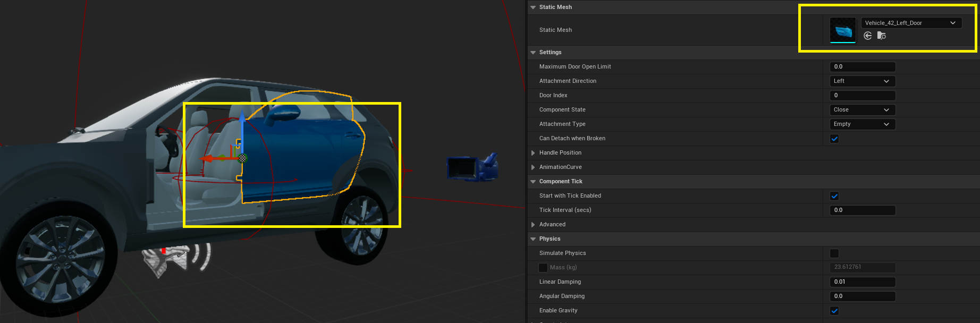This screenshot has height=323, width=980.
Task: Enable the Simulate Physics checkbox
Action: pyautogui.click(x=834, y=253)
